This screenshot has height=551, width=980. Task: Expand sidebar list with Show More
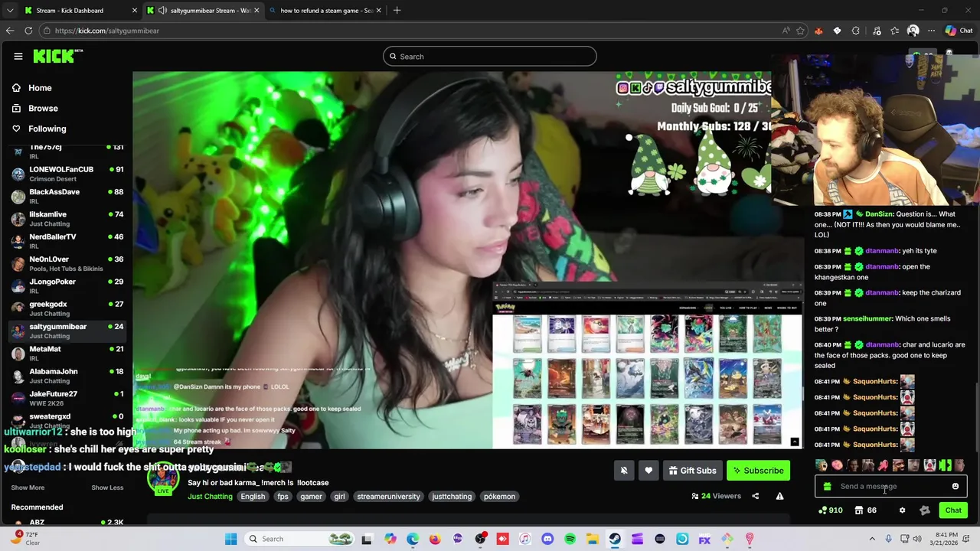pyautogui.click(x=28, y=487)
